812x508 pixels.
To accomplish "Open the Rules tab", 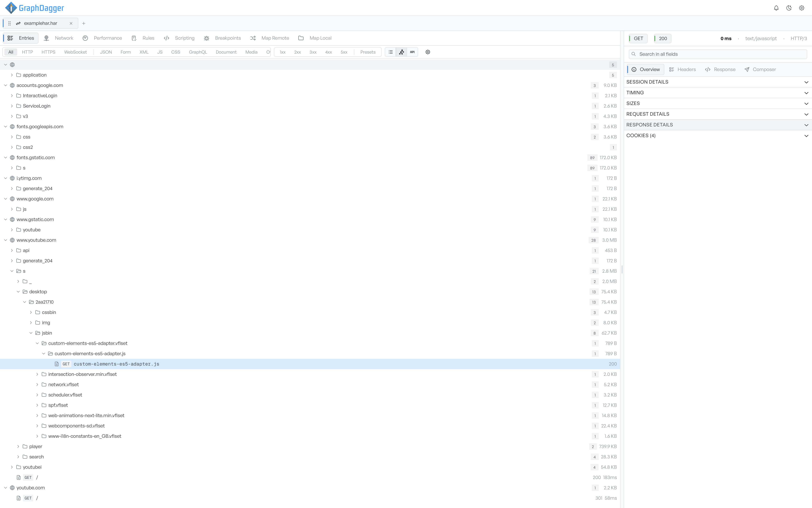I will point(143,38).
